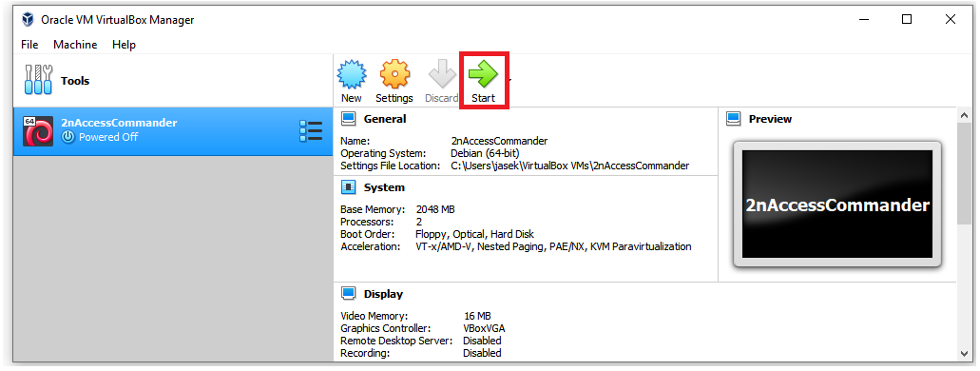
Task: Select the Tools entry label
Action: (x=75, y=81)
